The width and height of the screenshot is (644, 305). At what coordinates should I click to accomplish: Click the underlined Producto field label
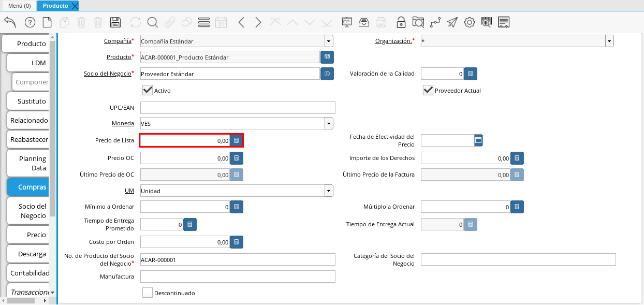119,57
